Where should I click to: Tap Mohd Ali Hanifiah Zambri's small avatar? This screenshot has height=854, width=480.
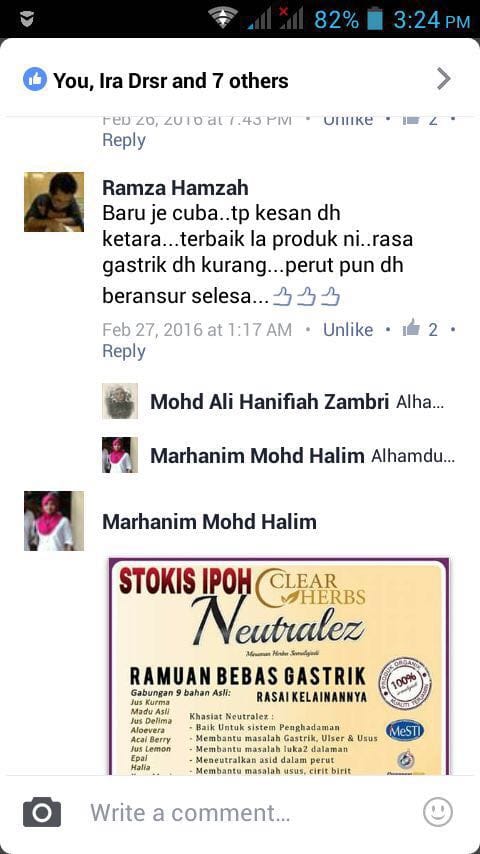pyautogui.click(x=120, y=401)
